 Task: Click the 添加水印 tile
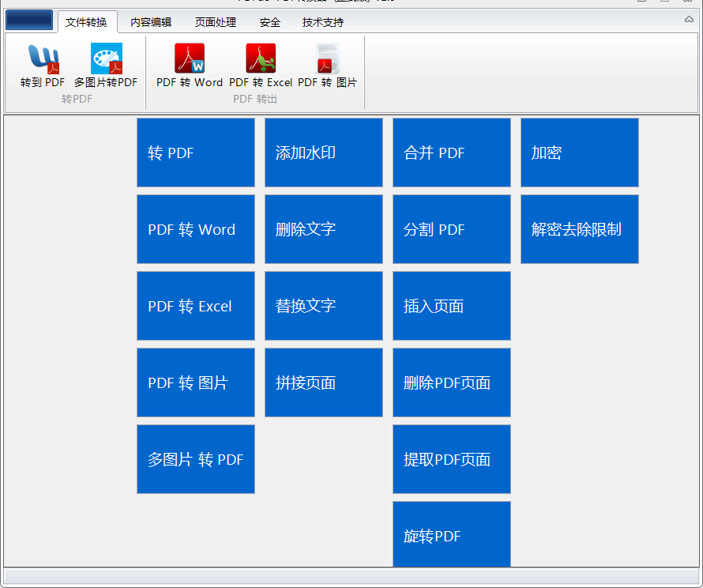click(x=323, y=153)
